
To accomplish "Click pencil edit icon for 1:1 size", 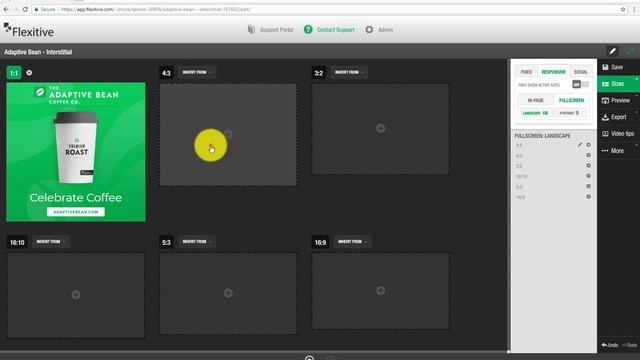I will click(x=580, y=144).
